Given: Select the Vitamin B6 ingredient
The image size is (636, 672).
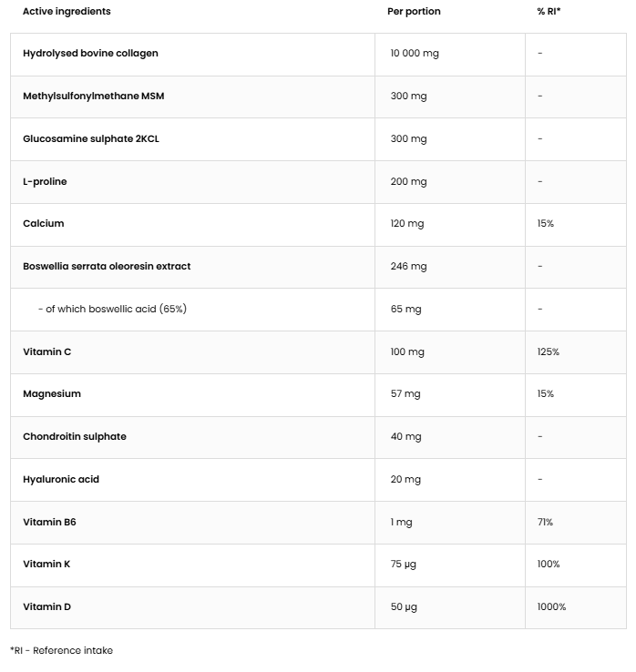Looking at the screenshot, I should tap(49, 523).
